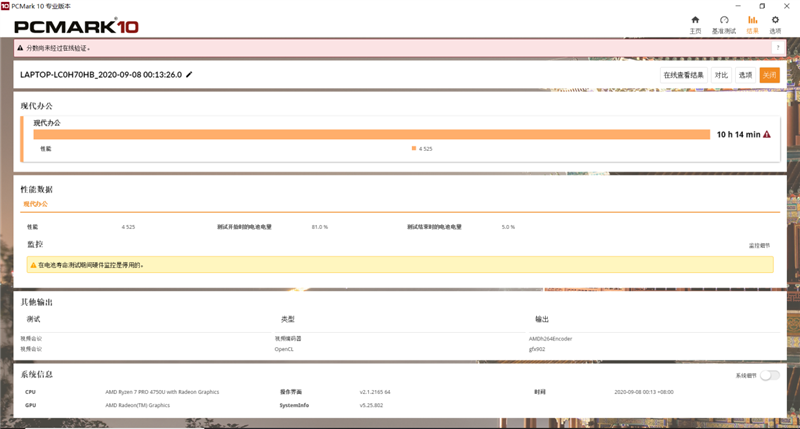Image resolution: width=800 pixels, height=429 pixels.
Task: Click the 10 h 14 min battery result
Action: (x=738, y=134)
